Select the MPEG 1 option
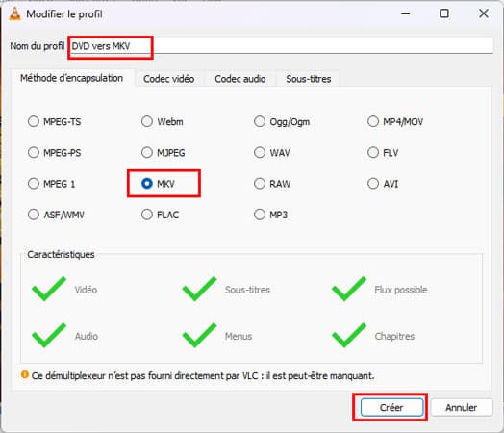Image resolution: width=504 pixels, height=433 pixels. tap(34, 184)
